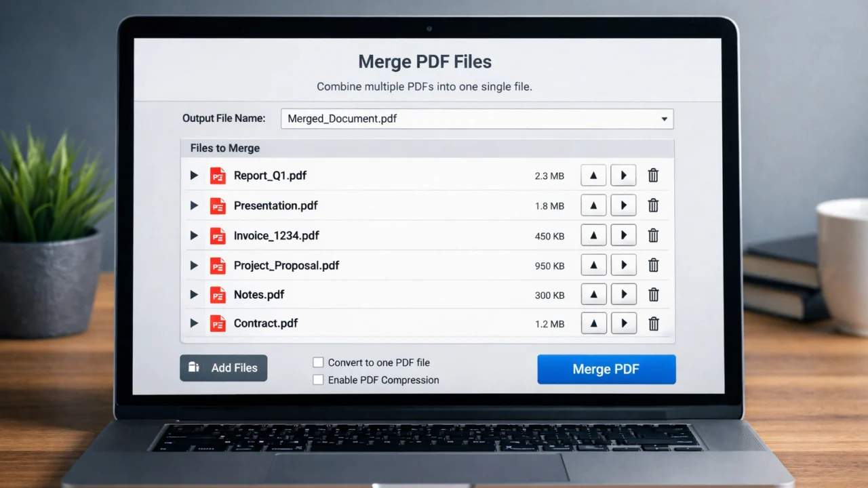Viewport: 868px width, 488px height.
Task: Select the Presentation.pdf entry in the list
Action: pos(275,205)
